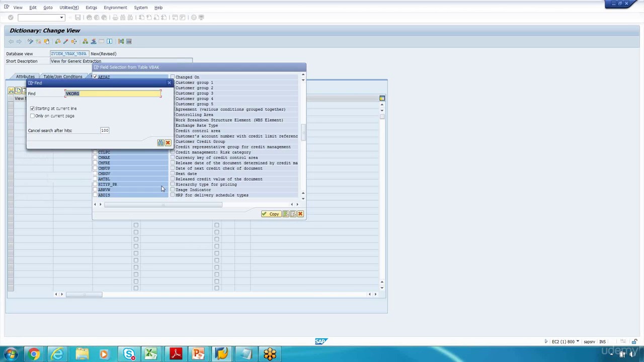Image resolution: width=644 pixels, height=362 pixels.
Task: Open PowerPoint from the taskbar
Action: pyautogui.click(x=199, y=354)
